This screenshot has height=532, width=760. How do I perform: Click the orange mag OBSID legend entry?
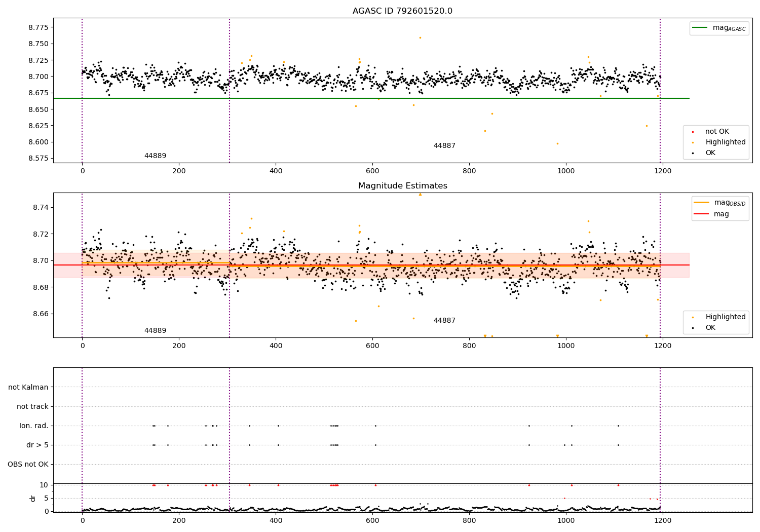[719, 203]
